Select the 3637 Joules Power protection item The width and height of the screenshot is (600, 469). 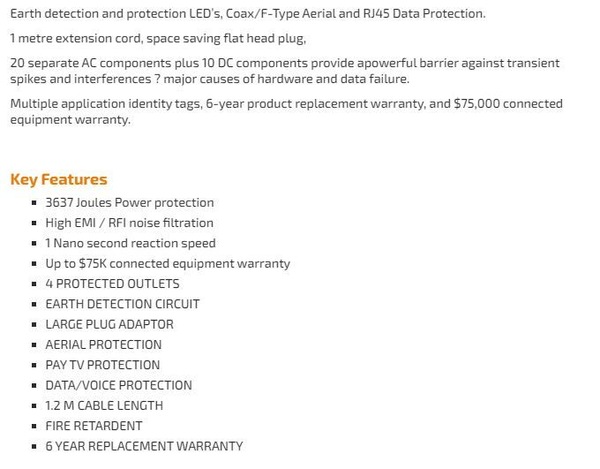129,202
